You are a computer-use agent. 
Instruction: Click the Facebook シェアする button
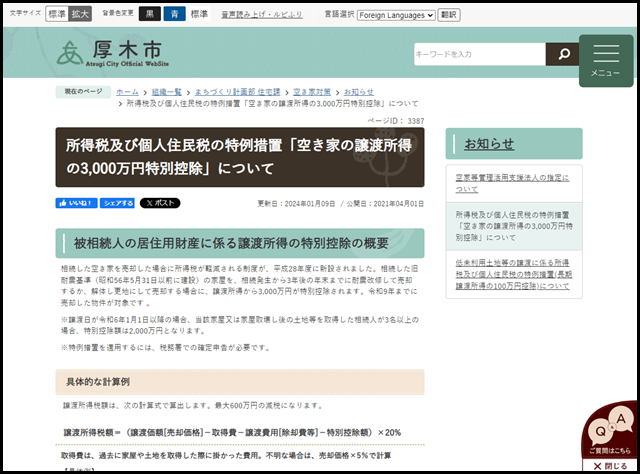[117, 203]
